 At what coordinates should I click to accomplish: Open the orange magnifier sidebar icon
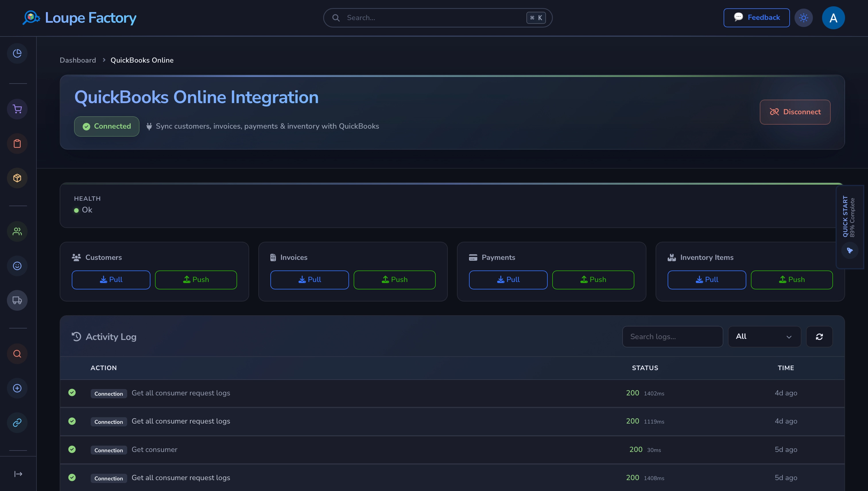(x=17, y=354)
